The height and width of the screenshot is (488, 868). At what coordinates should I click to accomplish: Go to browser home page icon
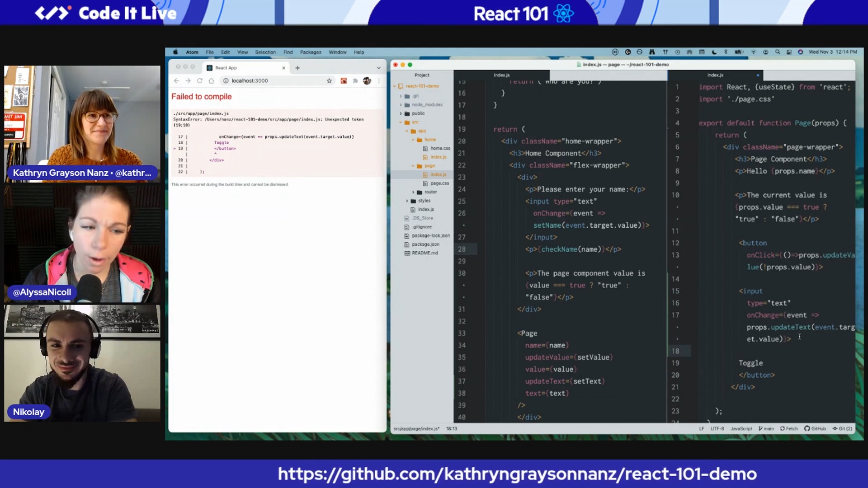tap(211, 80)
